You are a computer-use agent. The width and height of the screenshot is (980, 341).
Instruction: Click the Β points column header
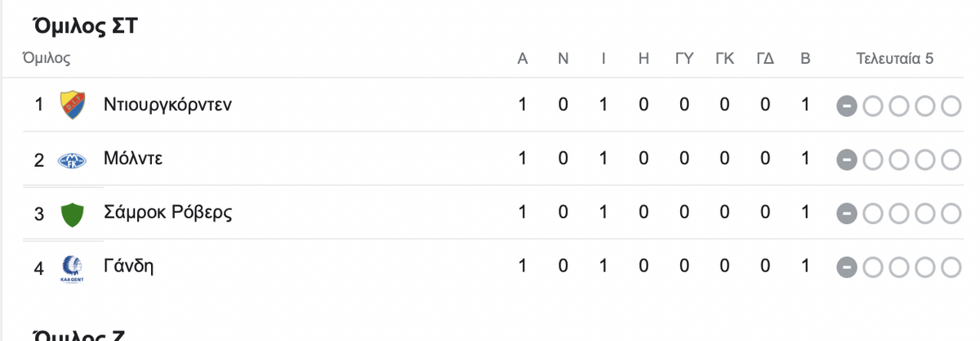(x=805, y=59)
